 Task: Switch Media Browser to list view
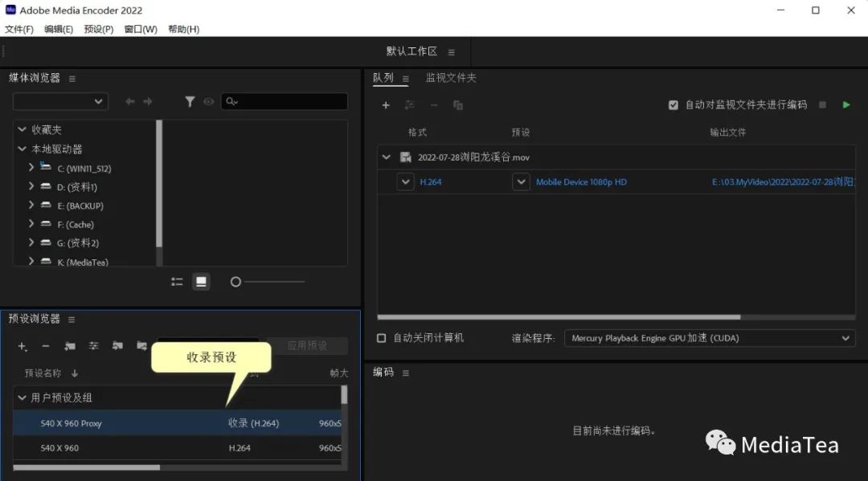point(177,282)
